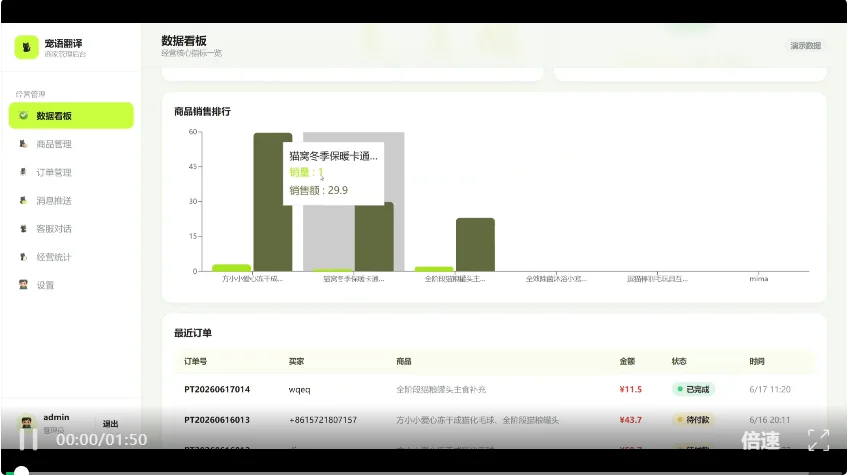Click the 演示数据 badge
Image resolution: width=850 pixels, height=475 pixels.
click(805, 46)
